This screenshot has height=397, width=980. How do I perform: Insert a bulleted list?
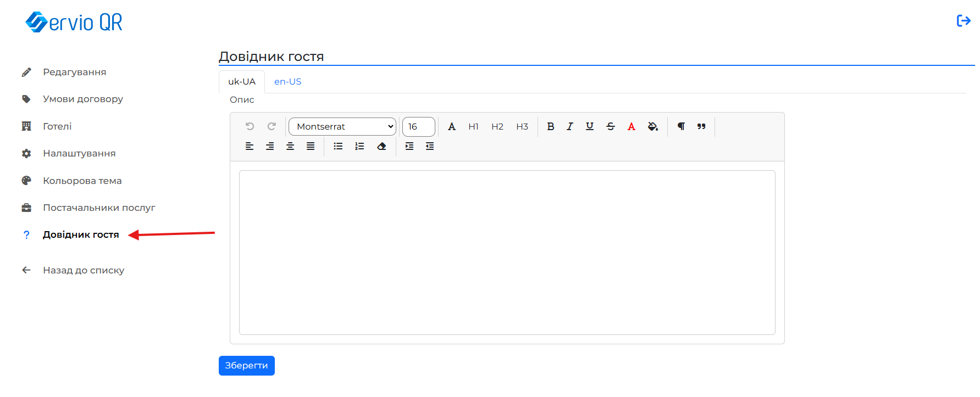click(338, 146)
